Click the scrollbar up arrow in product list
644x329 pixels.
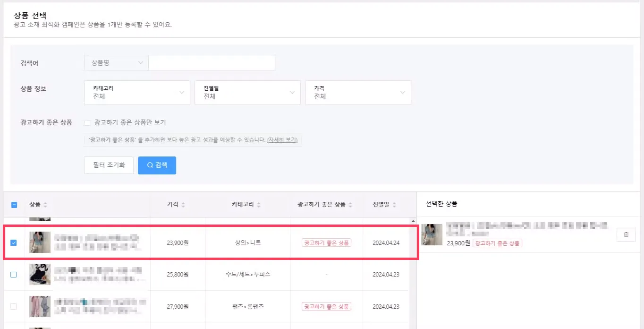click(x=414, y=221)
